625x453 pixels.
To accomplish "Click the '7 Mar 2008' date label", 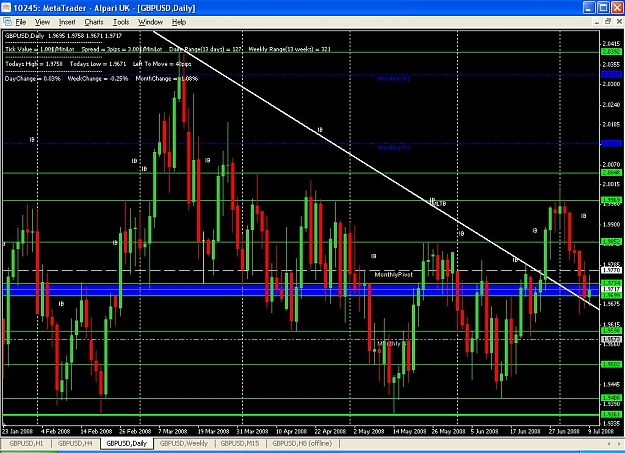I will 173,431.
